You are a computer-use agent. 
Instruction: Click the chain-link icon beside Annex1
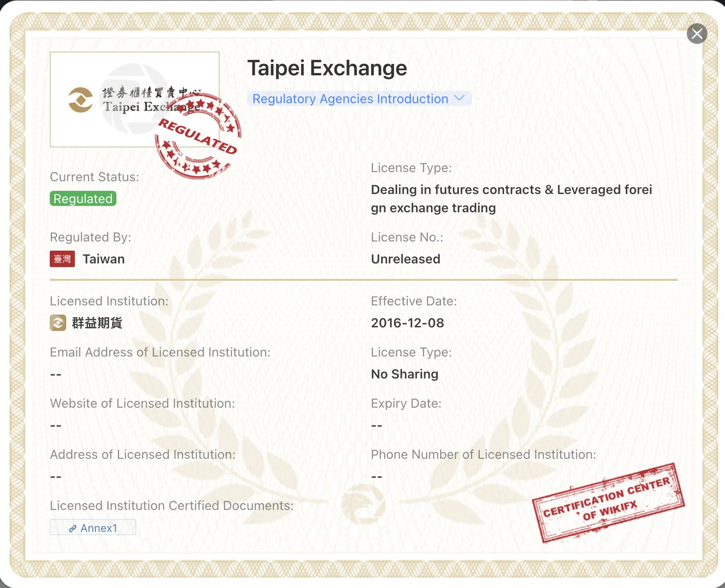tap(72, 529)
